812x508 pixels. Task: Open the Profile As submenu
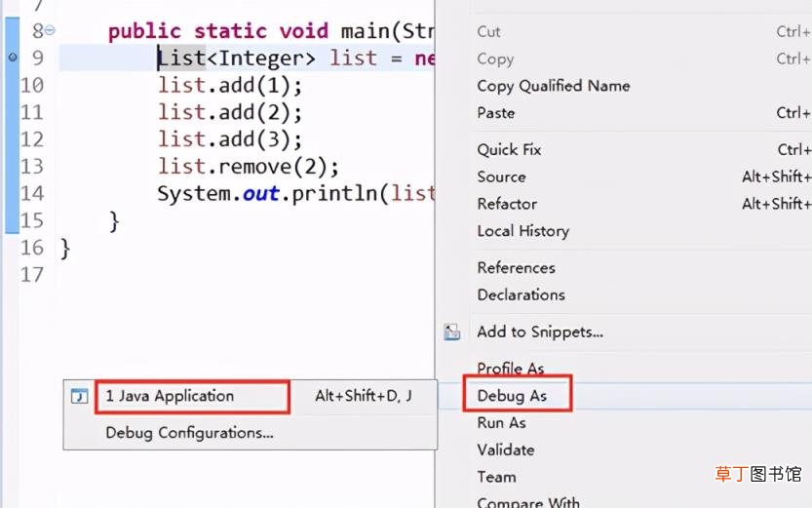click(x=510, y=369)
